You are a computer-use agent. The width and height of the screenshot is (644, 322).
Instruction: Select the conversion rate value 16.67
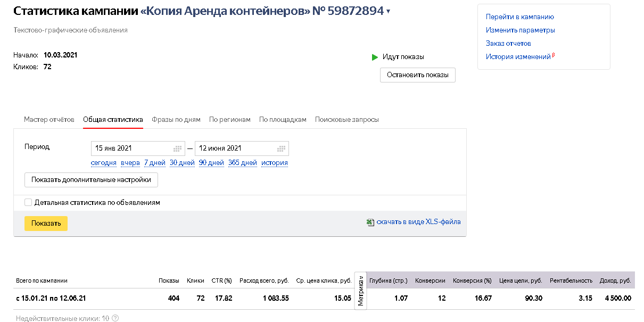(483, 299)
